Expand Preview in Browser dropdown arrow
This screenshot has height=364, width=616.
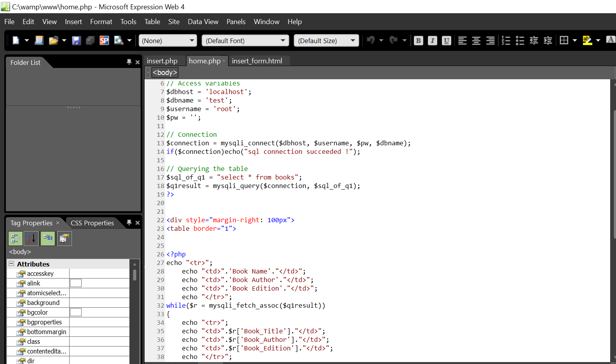tap(129, 40)
